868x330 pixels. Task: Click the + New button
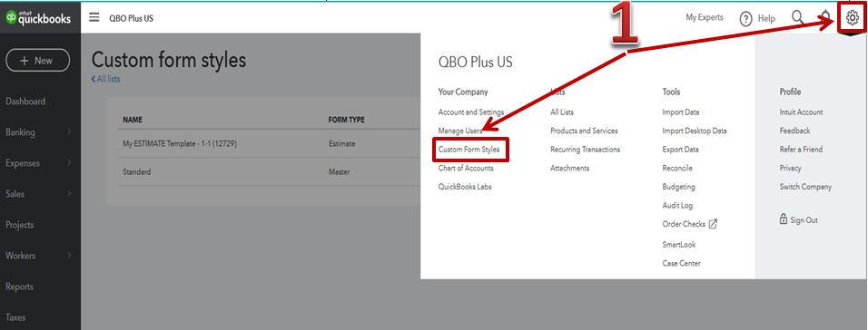click(37, 60)
